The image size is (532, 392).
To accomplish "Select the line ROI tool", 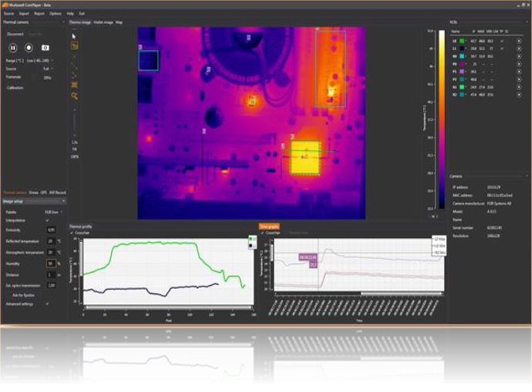I will point(74,65).
